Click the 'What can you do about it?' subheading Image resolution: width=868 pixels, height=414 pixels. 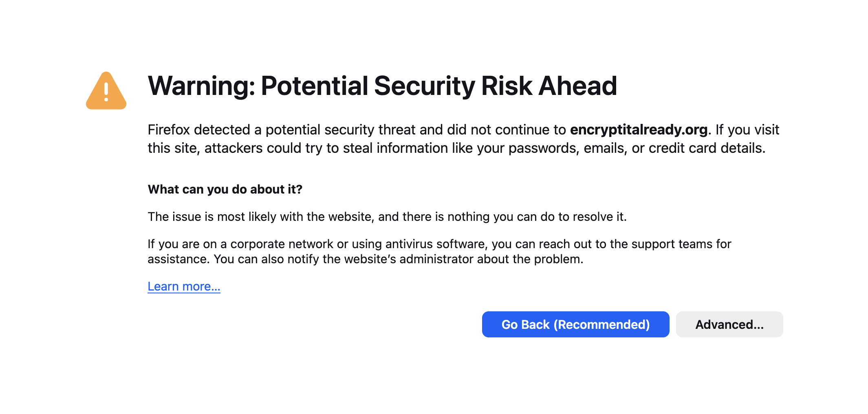(225, 189)
